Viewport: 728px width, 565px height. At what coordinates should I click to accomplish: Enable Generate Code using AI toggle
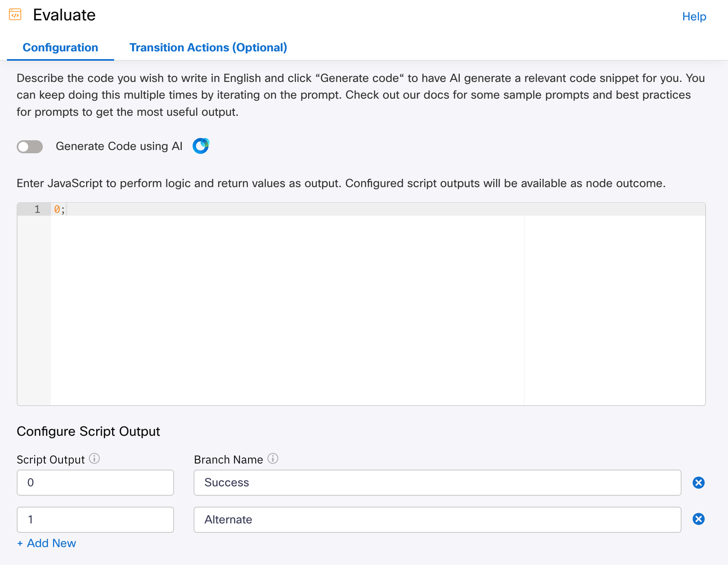30,146
